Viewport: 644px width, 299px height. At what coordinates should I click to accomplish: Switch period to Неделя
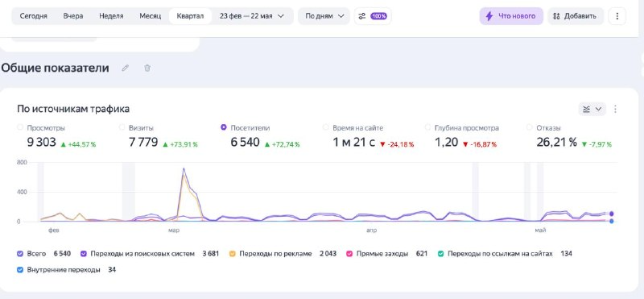111,16
